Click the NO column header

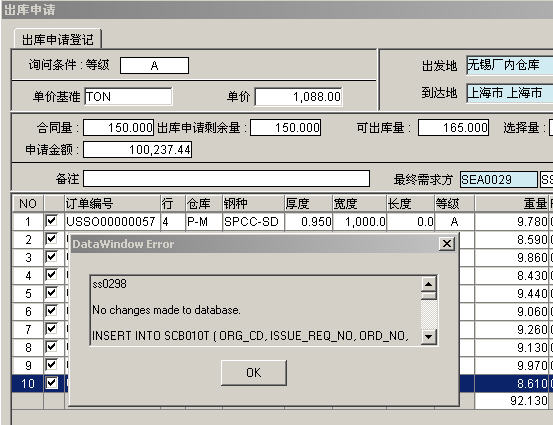coord(28,204)
